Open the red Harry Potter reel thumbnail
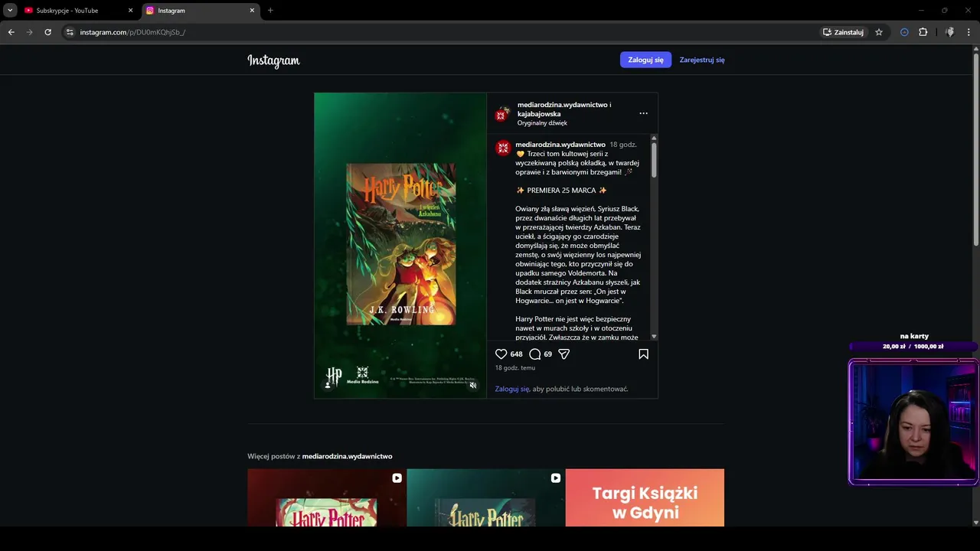980x551 pixels. coord(326,497)
